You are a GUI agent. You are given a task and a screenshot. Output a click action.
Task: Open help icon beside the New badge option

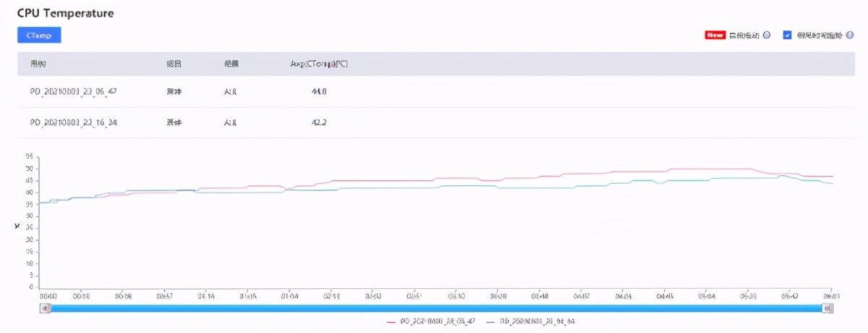click(x=767, y=35)
